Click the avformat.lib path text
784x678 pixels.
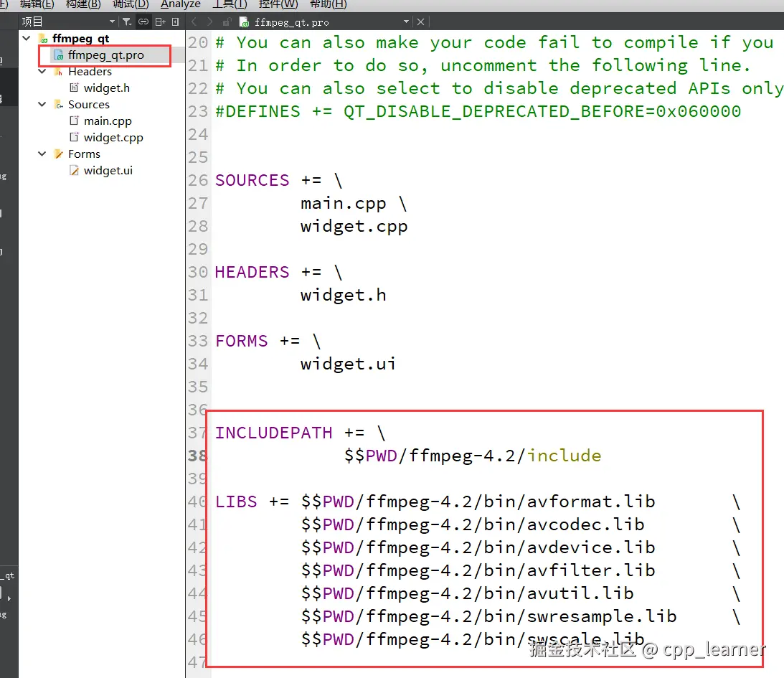[x=478, y=502]
